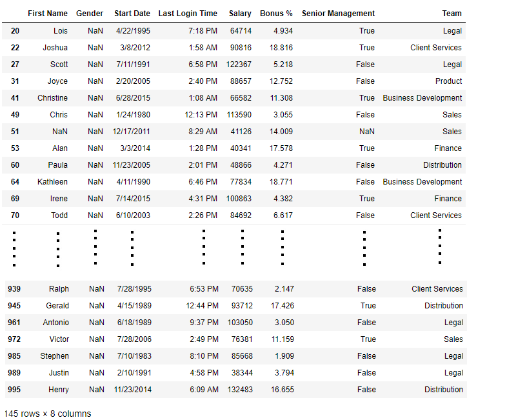Select the Start Date column header
507x420 pixels.
[x=132, y=14]
